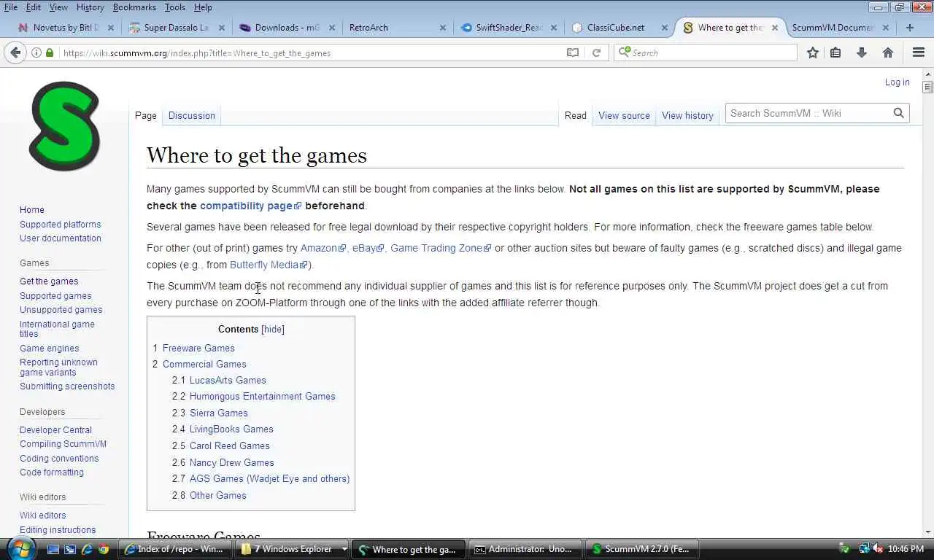This screenshot has width=934, height=560.
Task: Open the Bookmarks menu
Action: pyautogui.click(x=134, y=7)
